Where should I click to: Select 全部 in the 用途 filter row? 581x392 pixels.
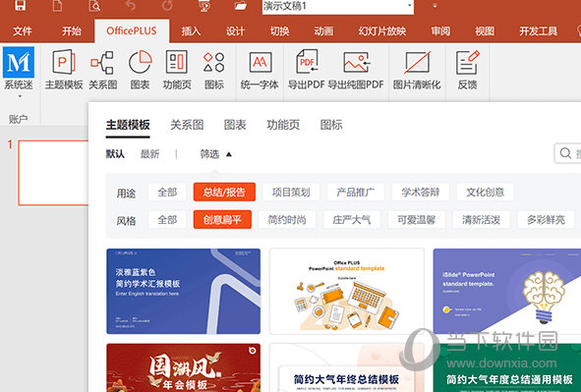(x=167, y=193)
